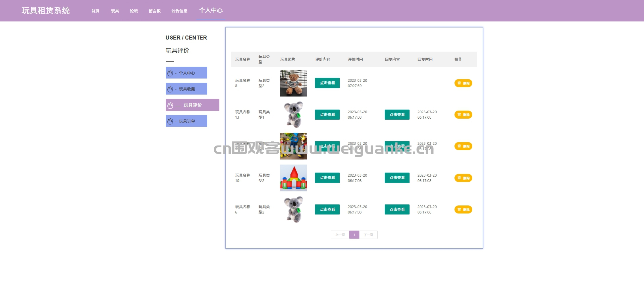Image resolution: width=644 pixels, height=308 pixels.
Task: View review content for 玩具名称 6
Action: pos(327,209)
